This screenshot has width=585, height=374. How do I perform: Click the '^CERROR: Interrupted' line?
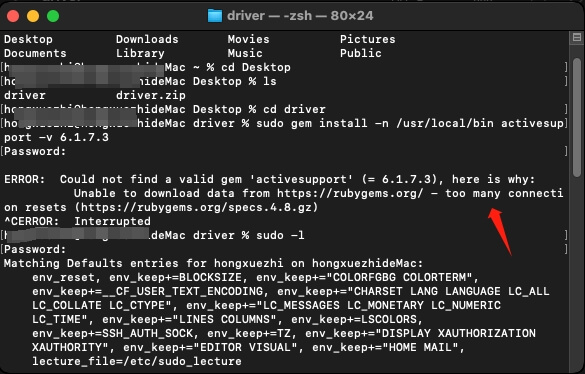(77, 221)
